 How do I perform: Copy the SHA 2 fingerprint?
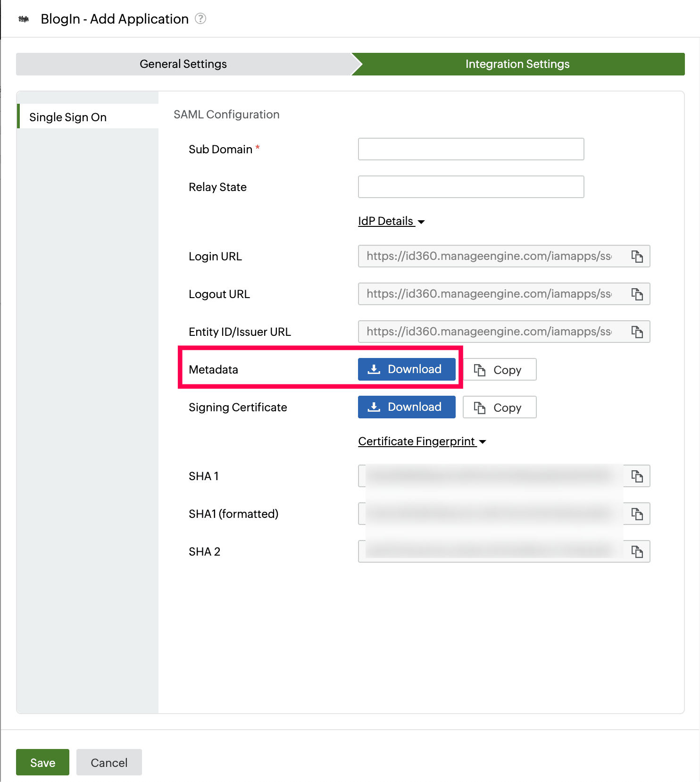click(637, 551)
